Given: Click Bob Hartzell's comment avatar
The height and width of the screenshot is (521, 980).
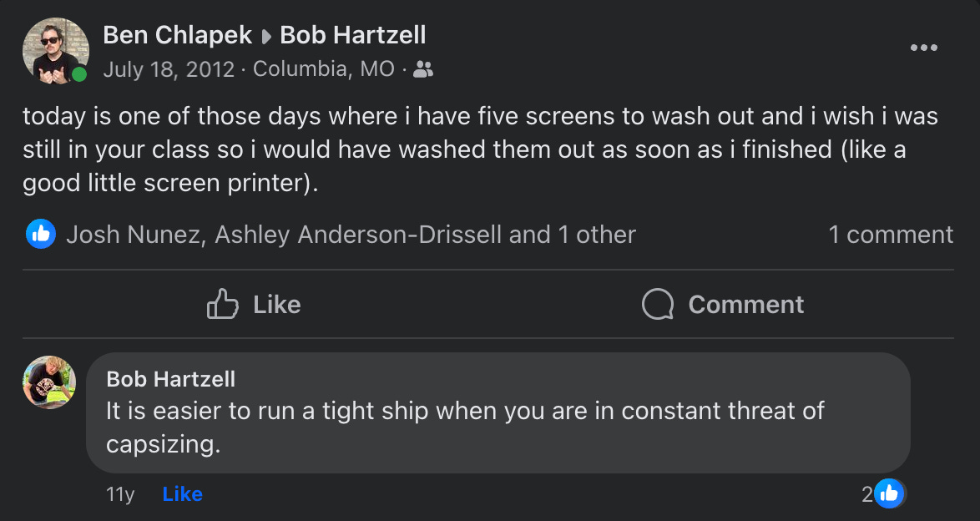Looking at the screenshot, I should pos(49,382).
